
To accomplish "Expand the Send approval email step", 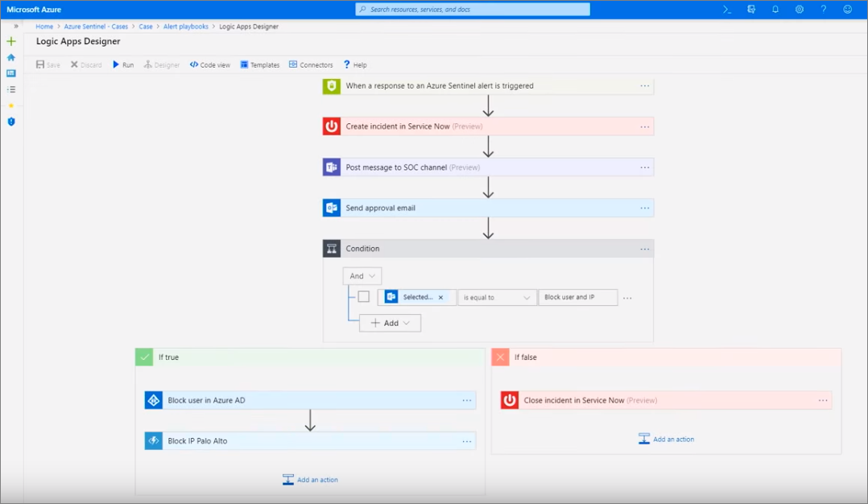I will pyautogui.click(x=488, y=208).
